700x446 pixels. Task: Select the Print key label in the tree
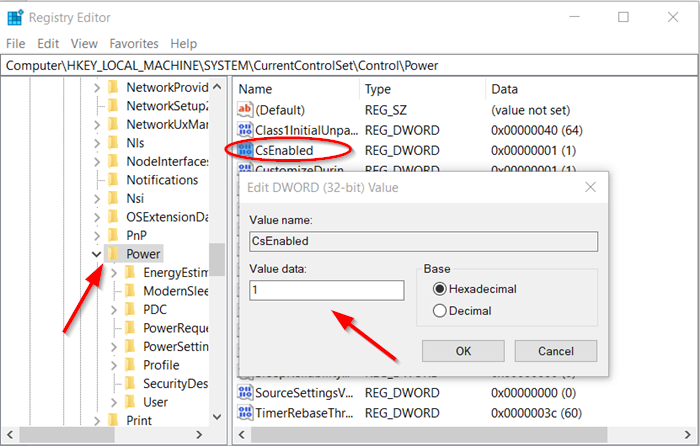tap(139, 421)
